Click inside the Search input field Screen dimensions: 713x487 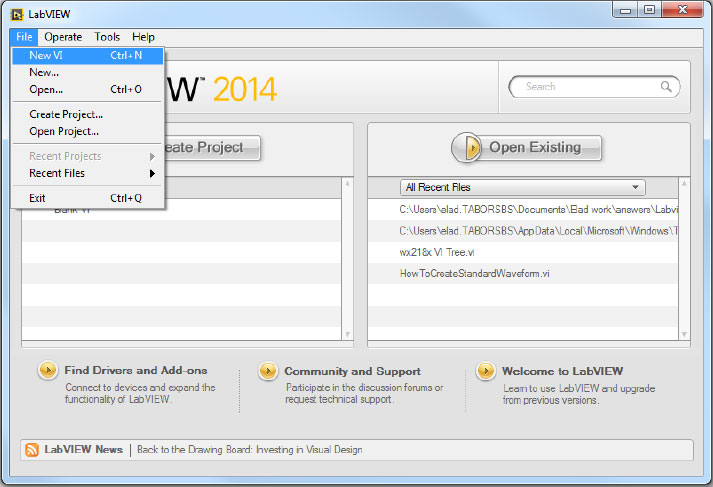[x=585, y=87]
